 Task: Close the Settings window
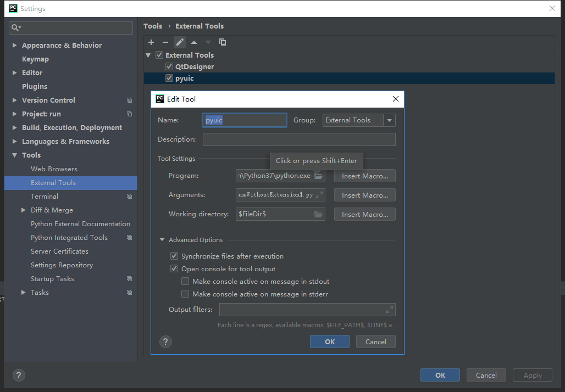(x=552, y=8)
